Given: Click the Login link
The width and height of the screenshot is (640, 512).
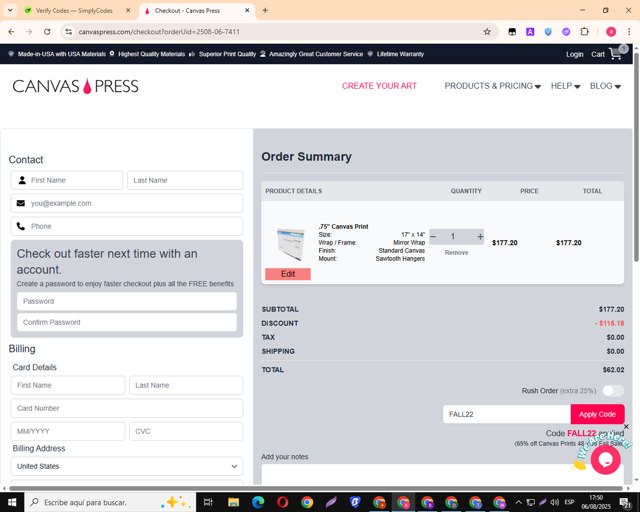Looking at the screenshot, I should point(574,54).
